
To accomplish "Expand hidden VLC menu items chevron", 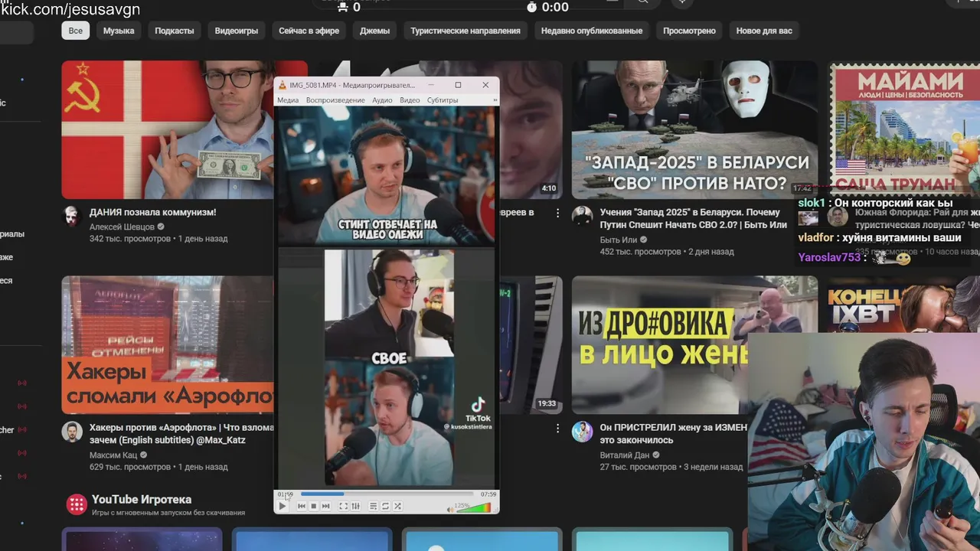I will (x=495, y=100).
